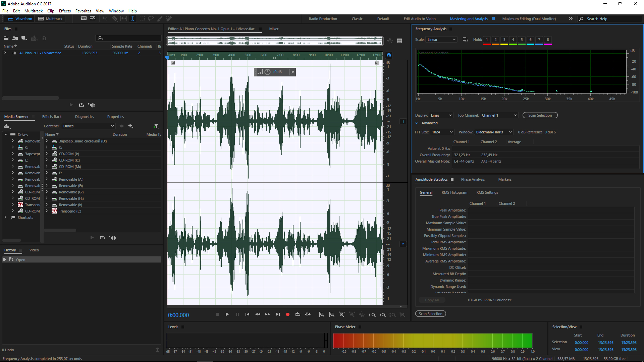This screenshot has width=644, height=362.
Task: Click the record button in the transport
Action: [287, 314]
